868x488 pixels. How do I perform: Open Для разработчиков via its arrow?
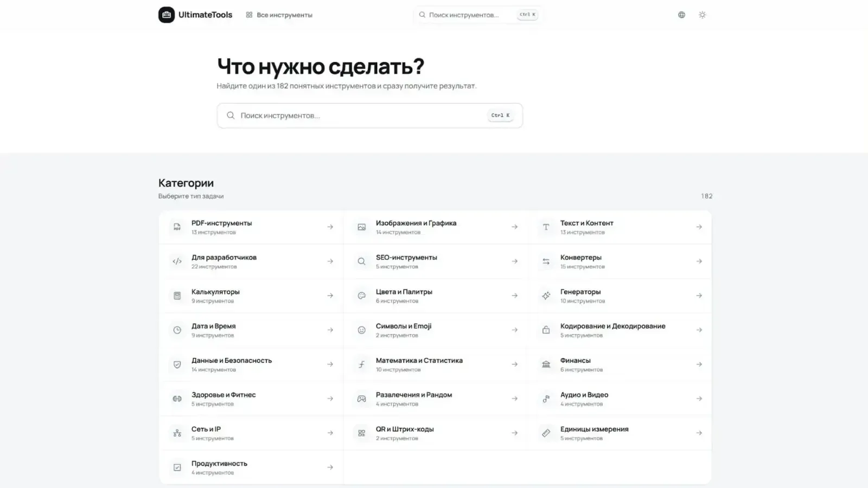click(330, 261)
